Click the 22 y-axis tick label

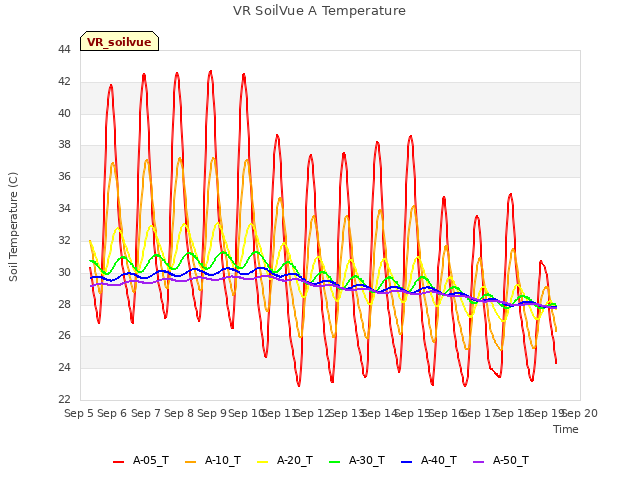[64, 399]
